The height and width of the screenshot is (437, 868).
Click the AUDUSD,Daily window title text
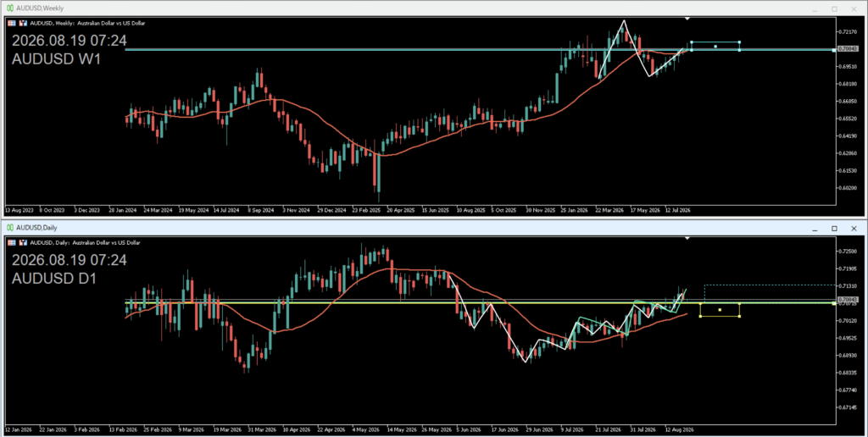[36, 227]
